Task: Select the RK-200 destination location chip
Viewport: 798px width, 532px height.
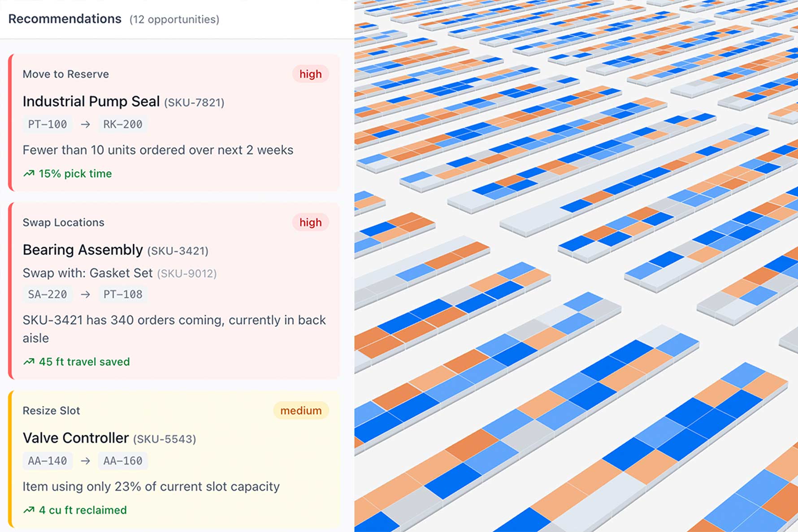Action: (x=122, y=124)
